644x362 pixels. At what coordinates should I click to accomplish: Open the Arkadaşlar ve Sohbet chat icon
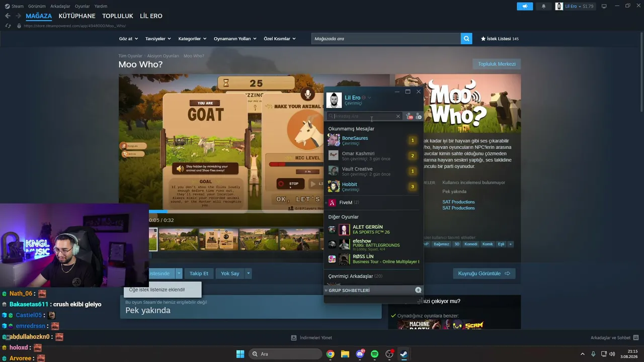click(x=636, y=338)
